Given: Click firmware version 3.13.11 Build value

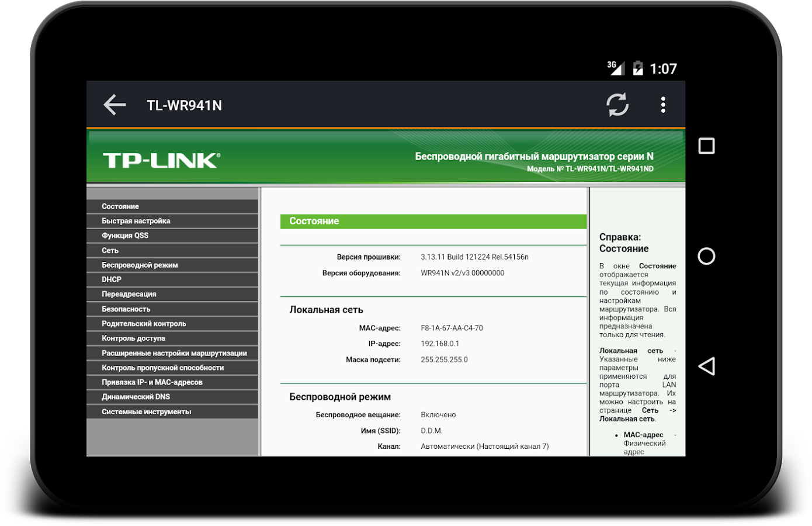Looking at the screenshot, I should click(474, 257).
